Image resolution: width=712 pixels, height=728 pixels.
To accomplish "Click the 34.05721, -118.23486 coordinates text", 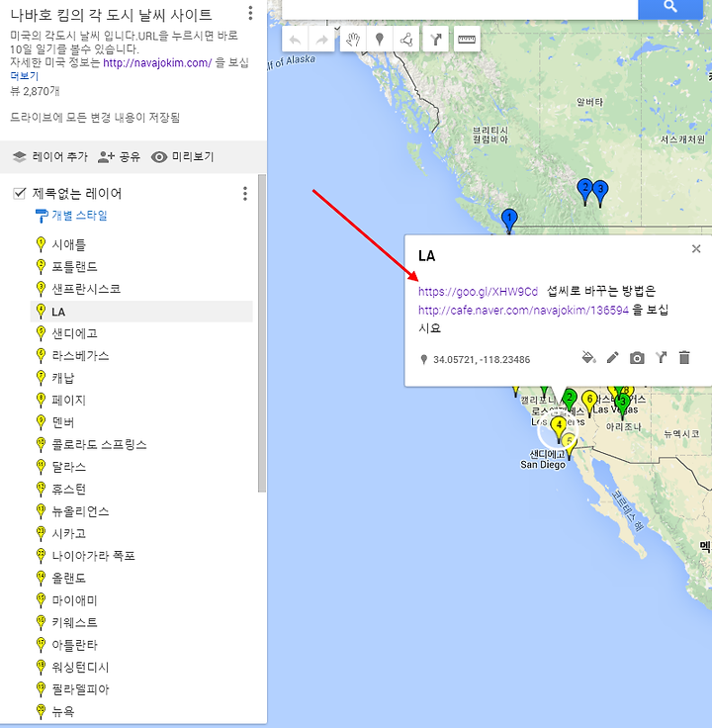I will click(482, 359).
